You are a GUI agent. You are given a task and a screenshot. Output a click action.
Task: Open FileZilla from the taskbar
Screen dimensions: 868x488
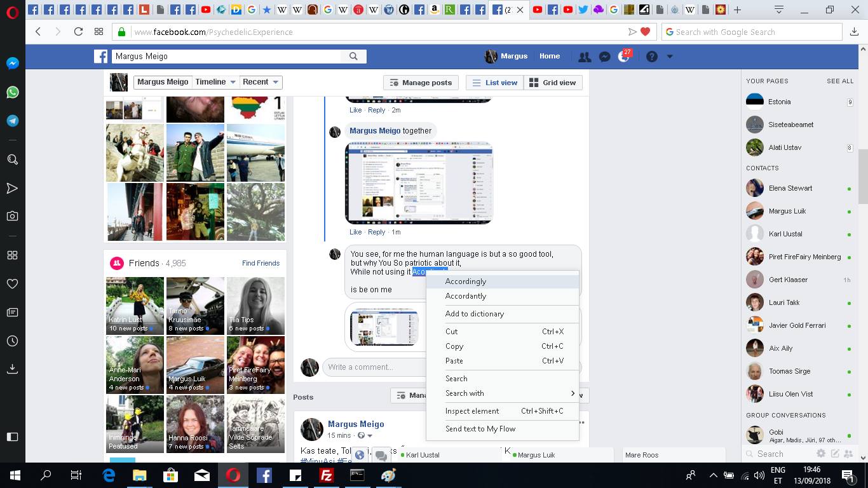tap(327, 475)
